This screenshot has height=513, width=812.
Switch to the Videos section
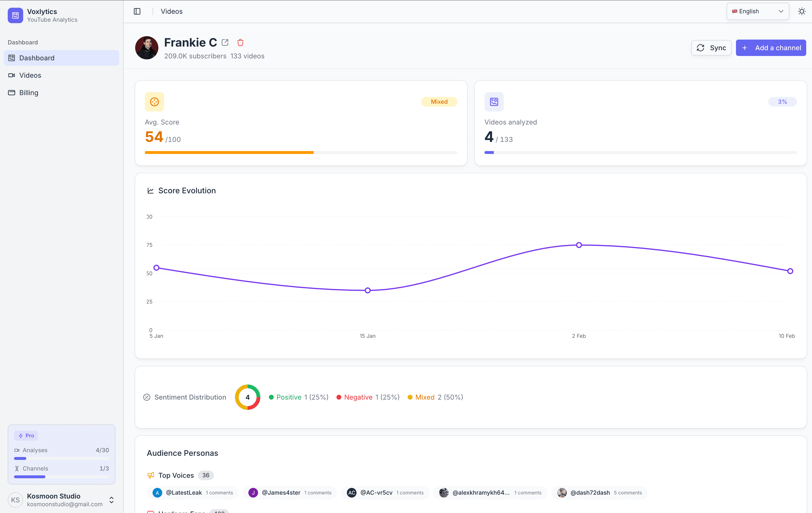30,75
